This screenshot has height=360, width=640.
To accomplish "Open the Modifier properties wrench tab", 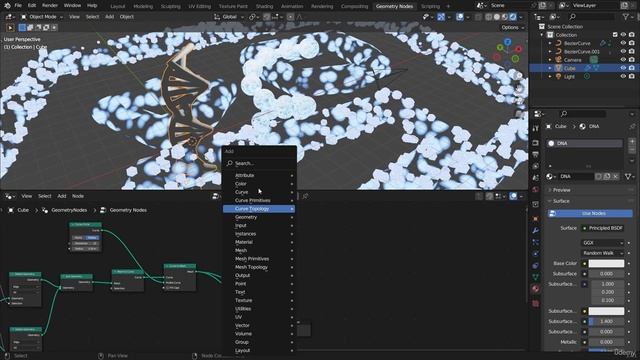I will 536,231.
